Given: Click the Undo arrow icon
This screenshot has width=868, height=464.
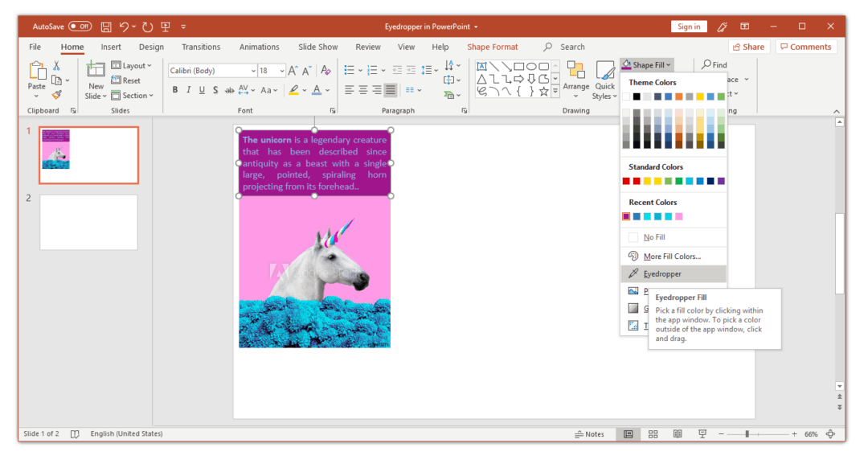Looking at the screenshot, I should click(x=124, y=27).
